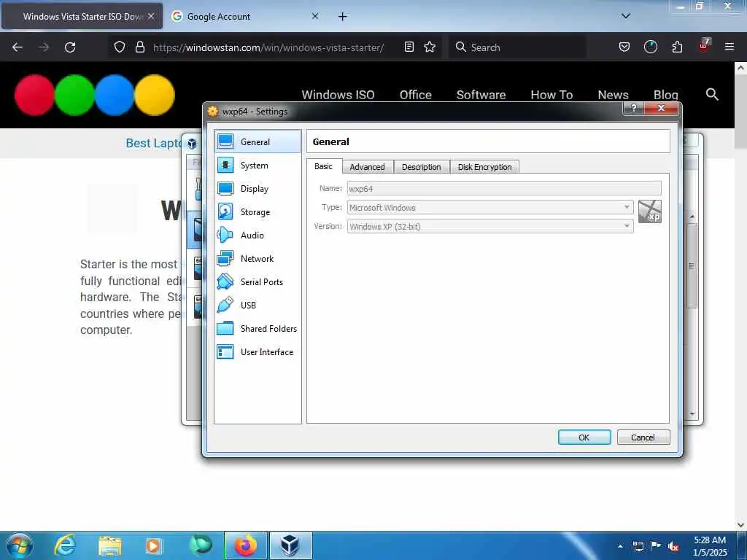Open the tracking protection shield icon
Viewport: 747px width, 560px height.
[120, 47]
